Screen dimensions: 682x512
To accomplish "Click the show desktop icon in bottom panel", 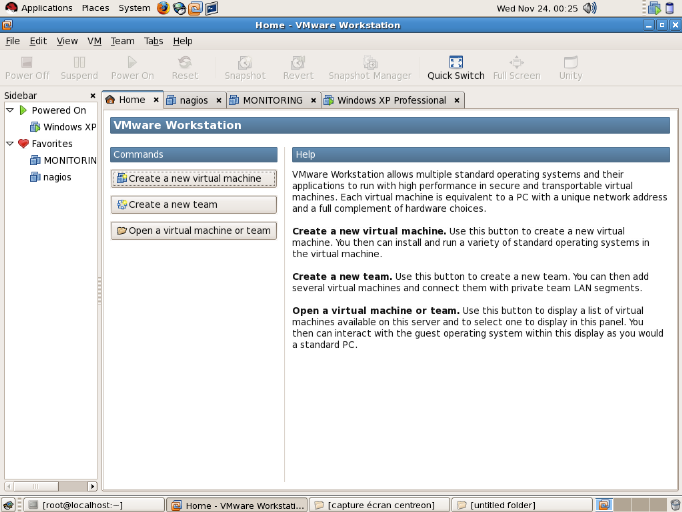I will (8, 505).
